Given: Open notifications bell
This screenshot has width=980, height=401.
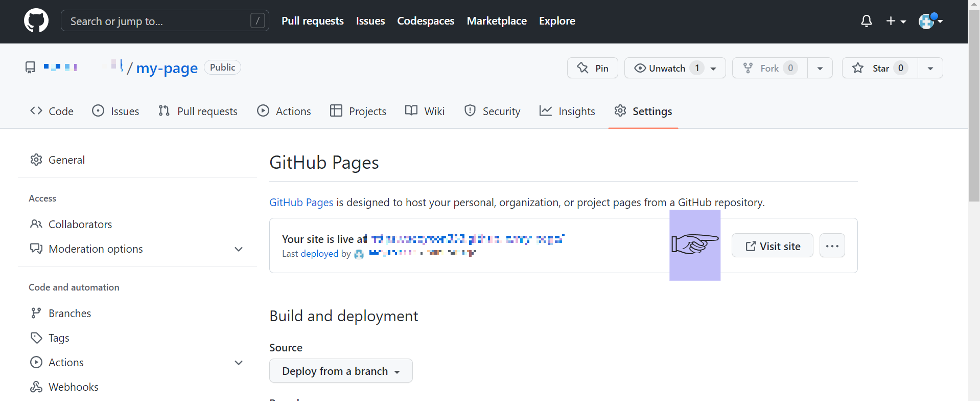Looking at the screenshot, I should (x=866, y=21).
